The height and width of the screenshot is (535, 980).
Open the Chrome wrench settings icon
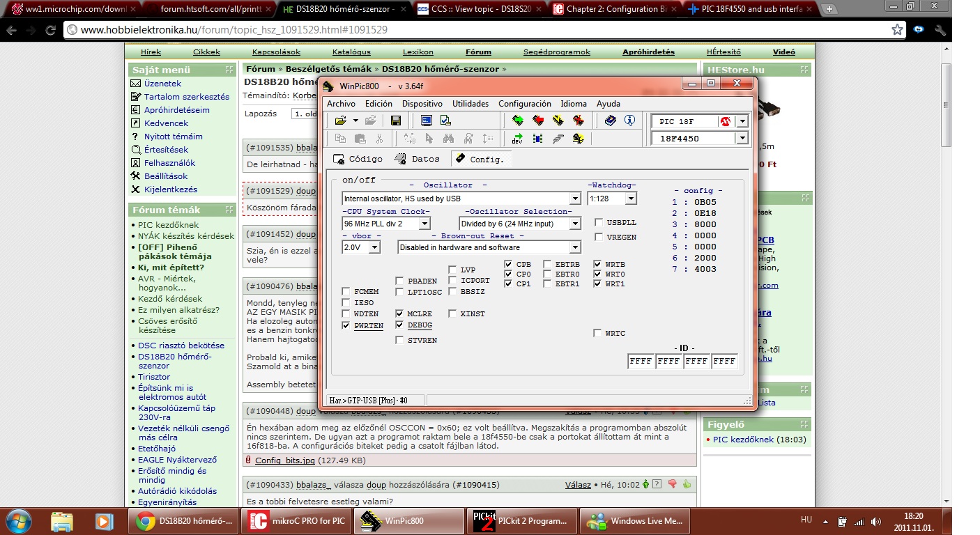coord(940,30)
